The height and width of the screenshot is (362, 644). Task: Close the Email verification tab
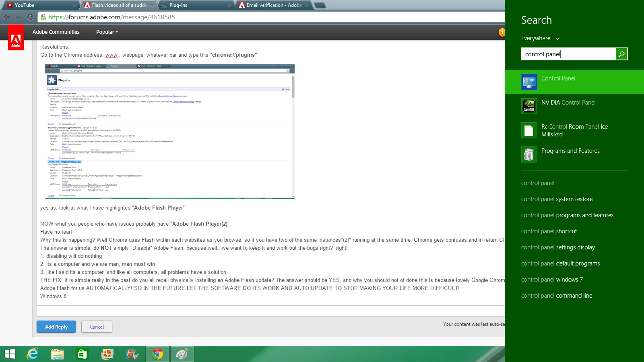[x=307, y=6]
